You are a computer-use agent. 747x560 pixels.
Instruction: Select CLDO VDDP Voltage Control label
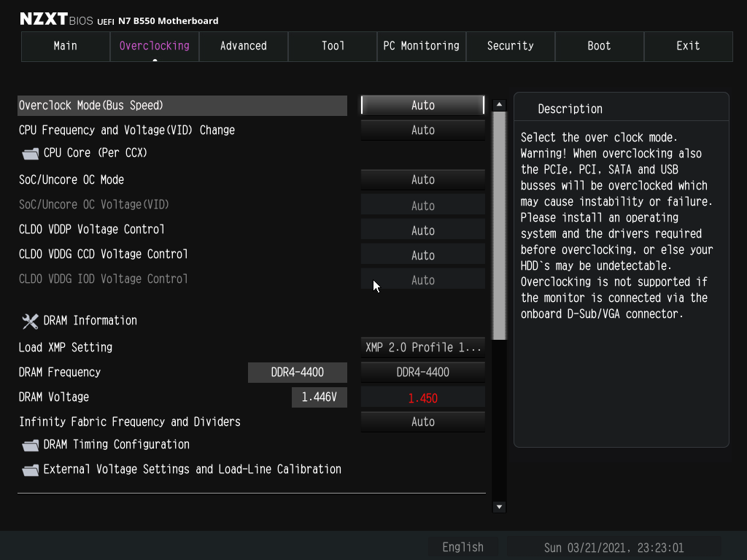pos(91,229)
